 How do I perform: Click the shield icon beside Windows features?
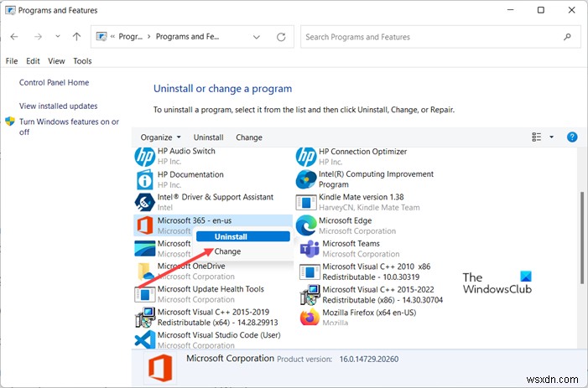pos(10,122)
